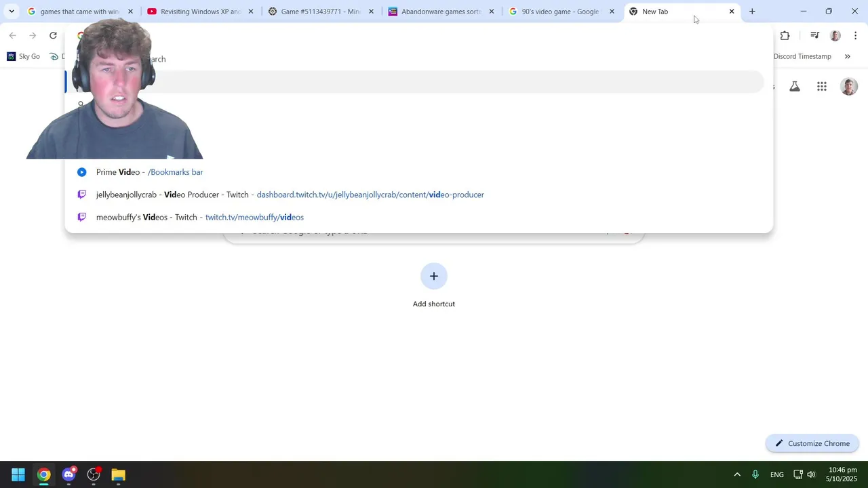Click the Search Labs flask icon

click(795, 86)
